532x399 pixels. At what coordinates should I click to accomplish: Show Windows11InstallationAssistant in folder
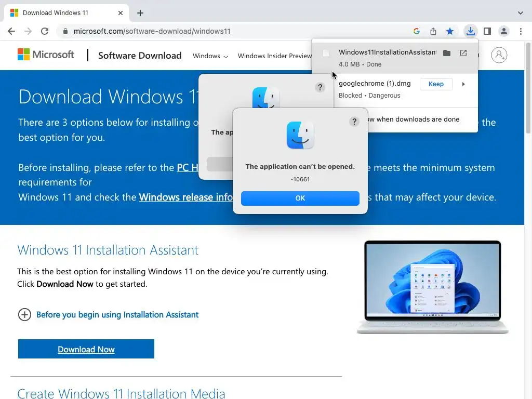pyautogui.click(x=447, y=53)
